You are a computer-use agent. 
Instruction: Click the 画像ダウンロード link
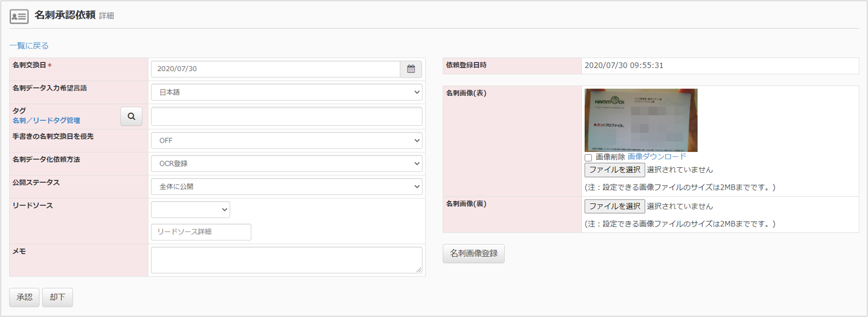pos(657,157)
